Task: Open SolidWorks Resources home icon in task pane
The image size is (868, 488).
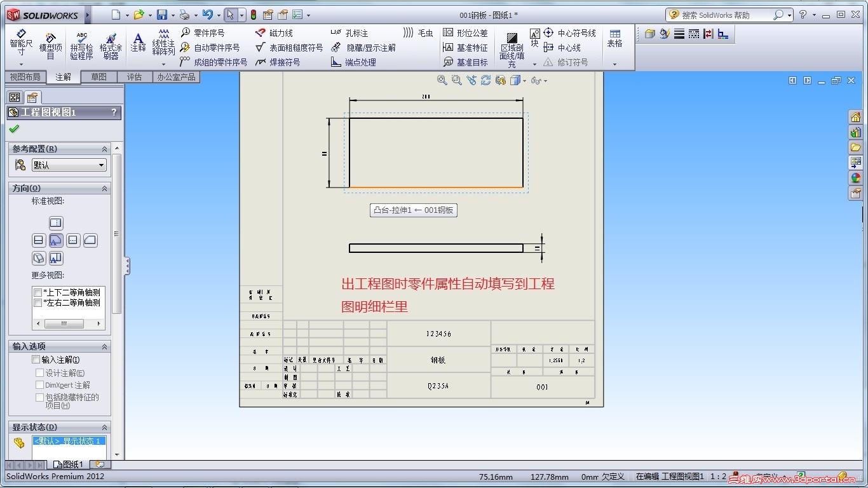Action: click(856, 117)
